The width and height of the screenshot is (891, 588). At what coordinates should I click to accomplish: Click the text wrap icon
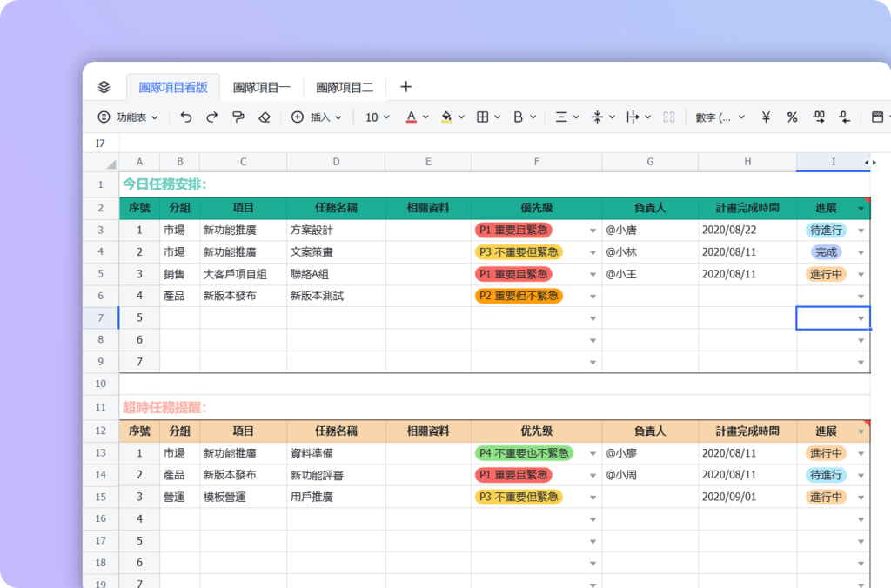633,117
